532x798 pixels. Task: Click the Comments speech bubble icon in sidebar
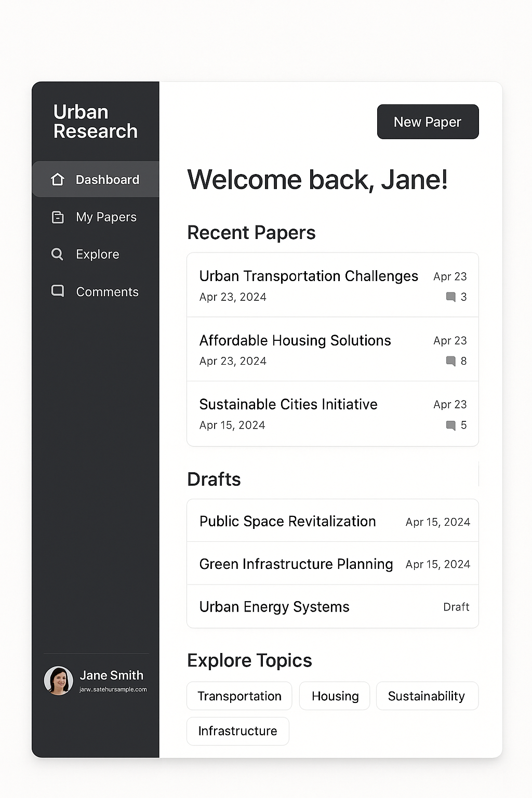pyautogui.click(x=58, y=291)
